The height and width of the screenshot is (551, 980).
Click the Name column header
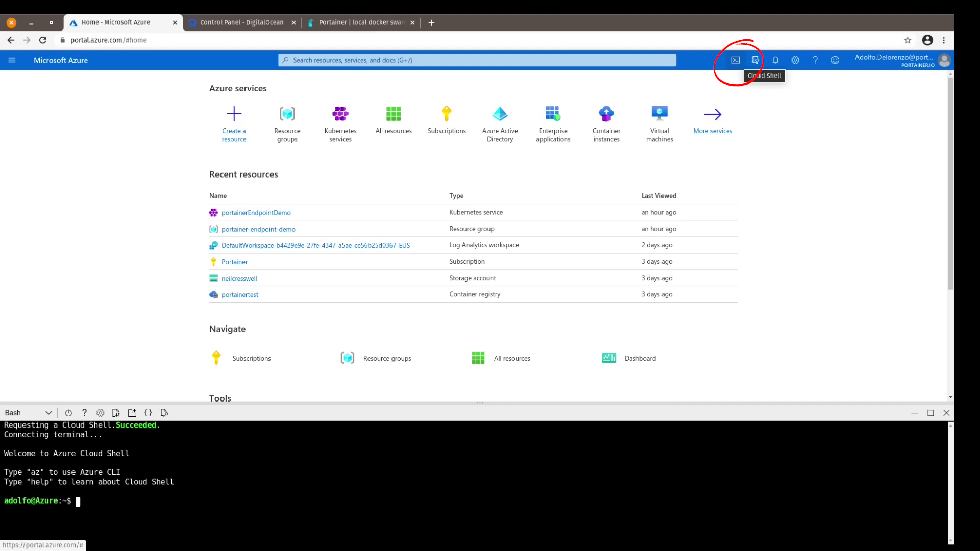click(x=218, y=196)
